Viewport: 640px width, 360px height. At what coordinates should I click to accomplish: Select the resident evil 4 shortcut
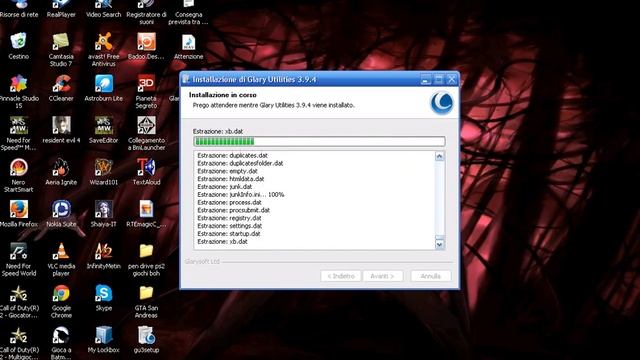pos(61,125)
